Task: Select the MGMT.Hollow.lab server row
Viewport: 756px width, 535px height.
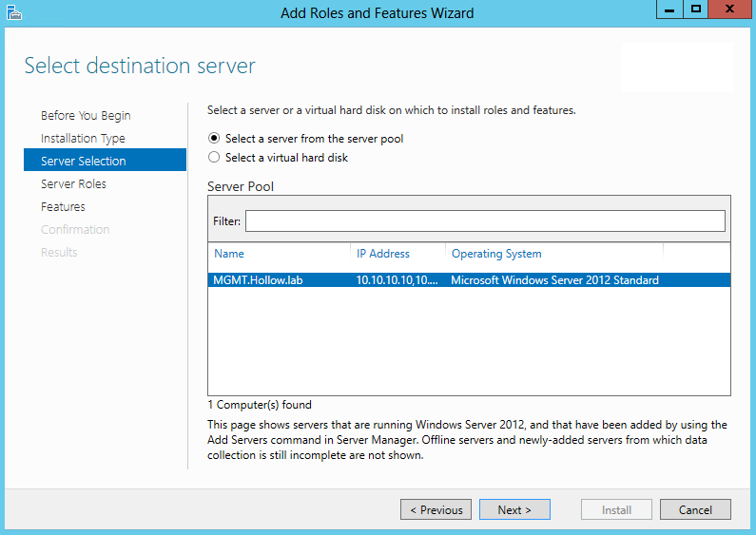Action: click(468, 280)
